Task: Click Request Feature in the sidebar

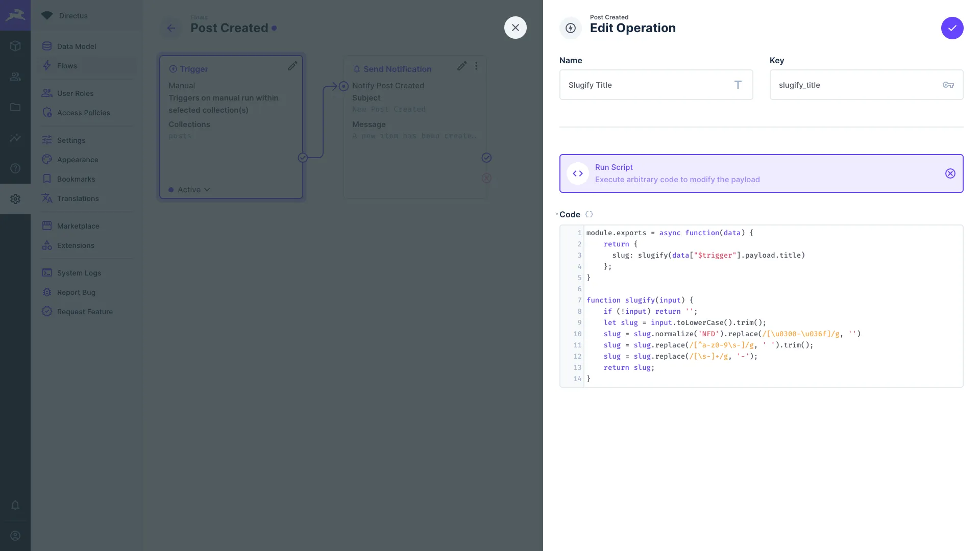Action: (x=84, y=312)
